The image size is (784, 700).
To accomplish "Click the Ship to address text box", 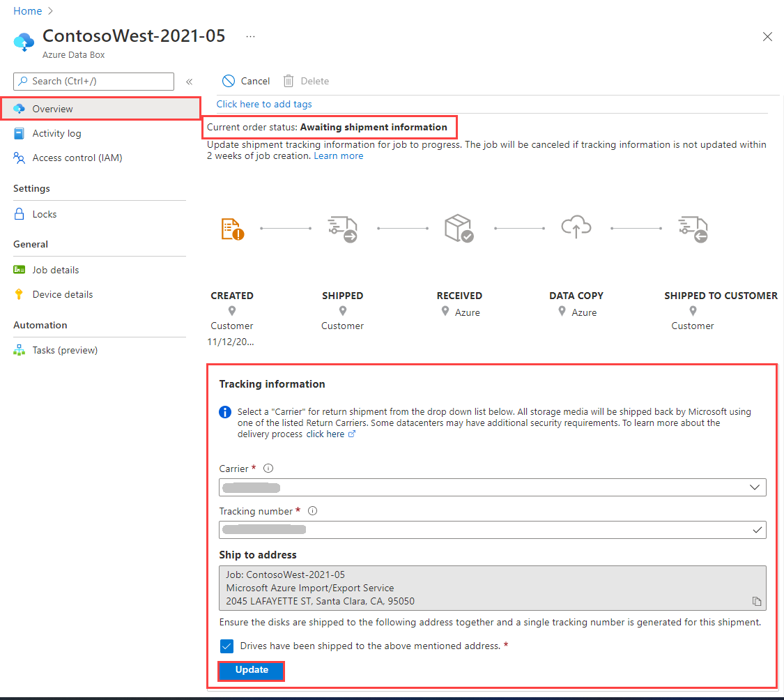I will (x=493, y=588).
